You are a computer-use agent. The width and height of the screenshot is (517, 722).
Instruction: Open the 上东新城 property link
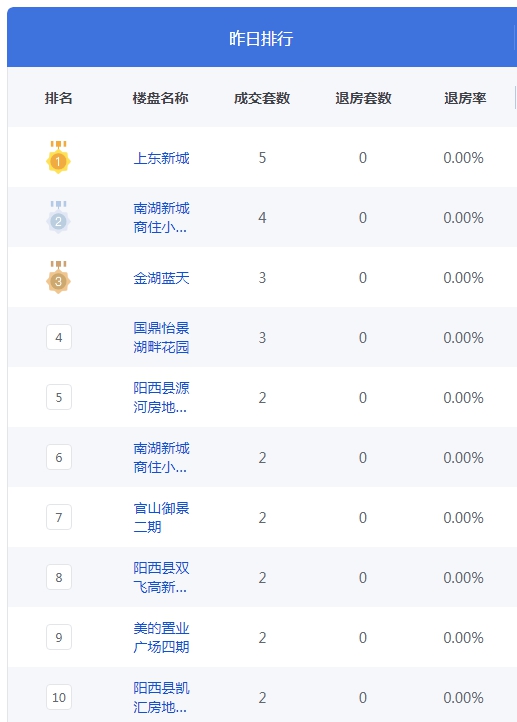pos(161,158)
